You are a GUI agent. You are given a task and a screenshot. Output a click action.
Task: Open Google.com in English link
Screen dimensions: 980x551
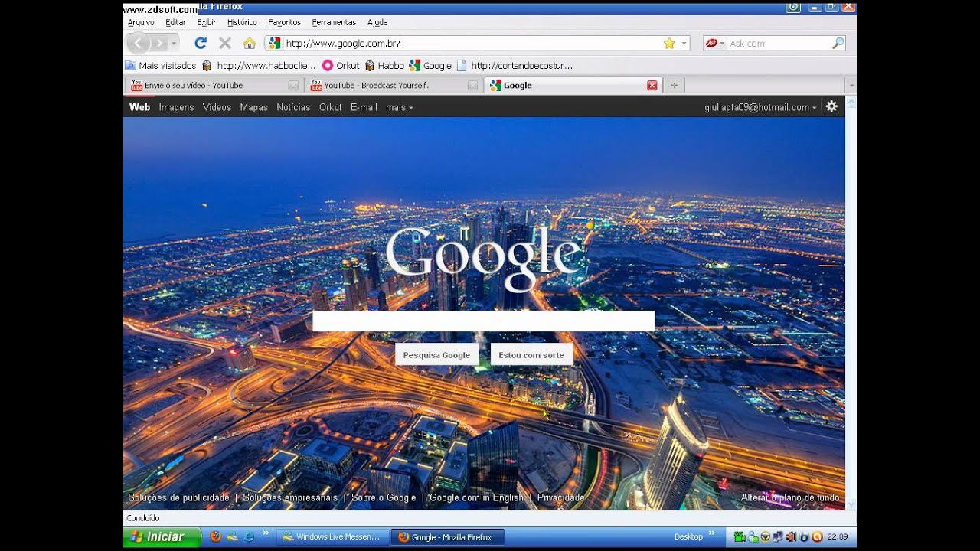click(x=476, y=497)
